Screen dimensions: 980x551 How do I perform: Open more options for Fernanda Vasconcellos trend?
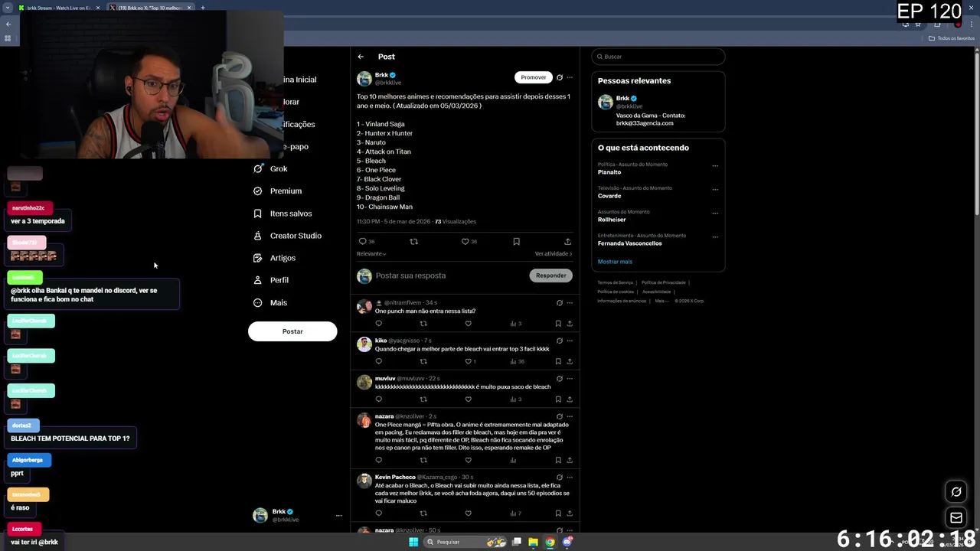click(x=715, y=236)
